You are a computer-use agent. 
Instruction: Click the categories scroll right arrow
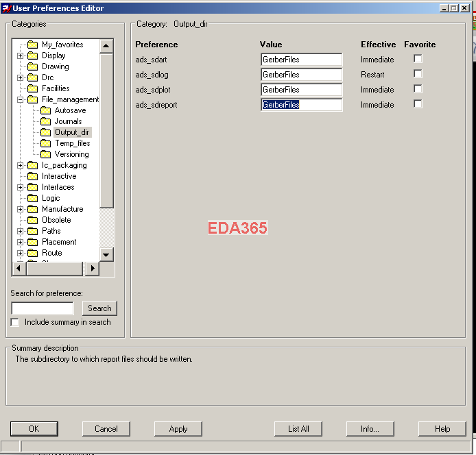click(93, 269)
